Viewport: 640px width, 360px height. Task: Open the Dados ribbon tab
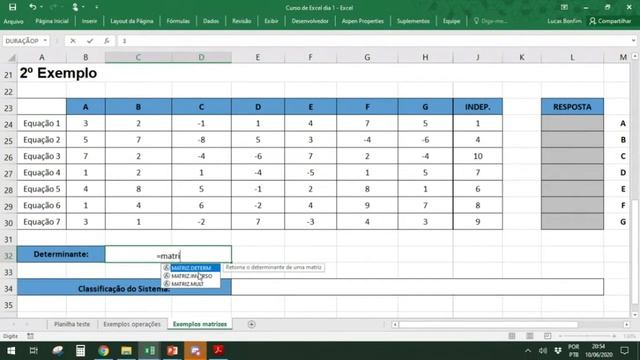coord(211,21)
